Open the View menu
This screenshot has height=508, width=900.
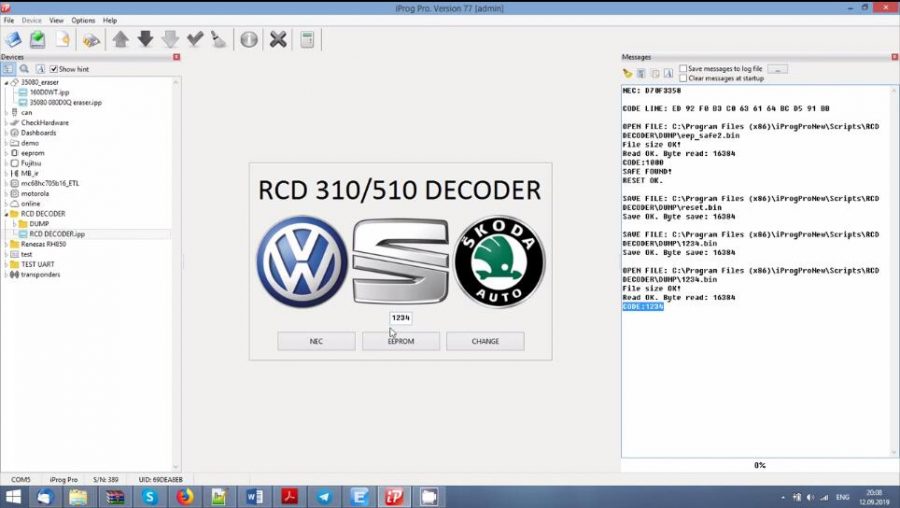[56, 20]
